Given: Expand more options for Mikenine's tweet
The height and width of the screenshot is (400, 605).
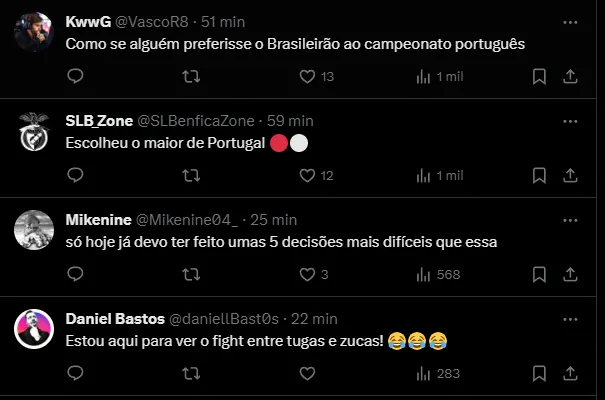Looking at the screenshot, I should tap(571, 219).
